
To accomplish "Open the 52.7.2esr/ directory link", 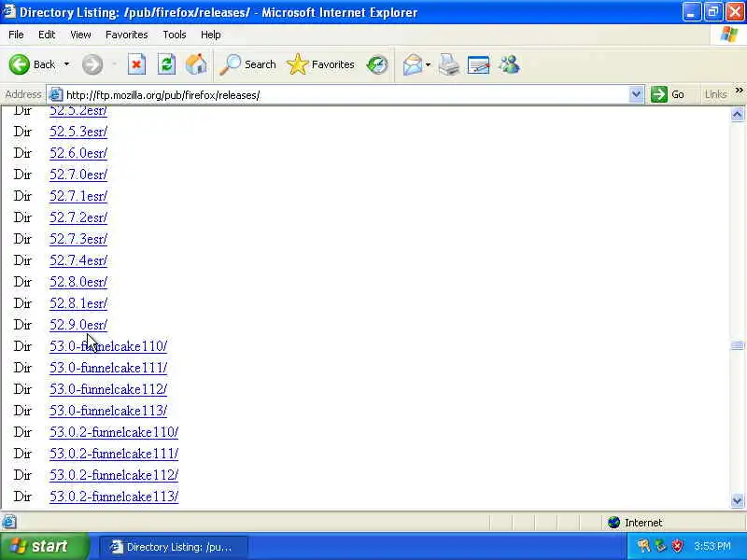I will click(x=78, y=217).
